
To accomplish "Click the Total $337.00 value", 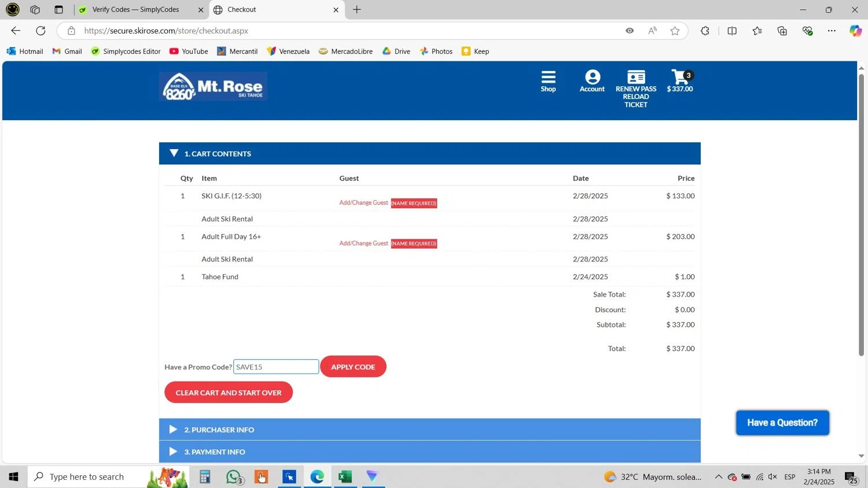I will (x=681, y=349).
